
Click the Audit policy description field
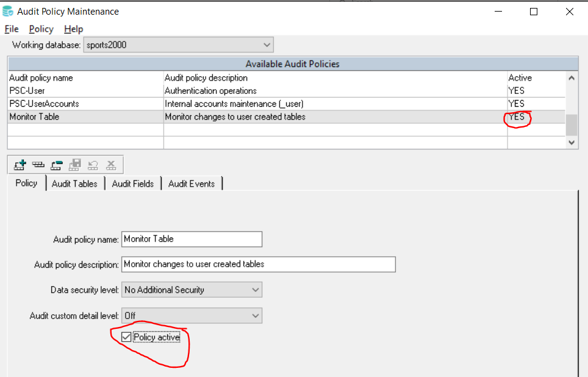259,265
